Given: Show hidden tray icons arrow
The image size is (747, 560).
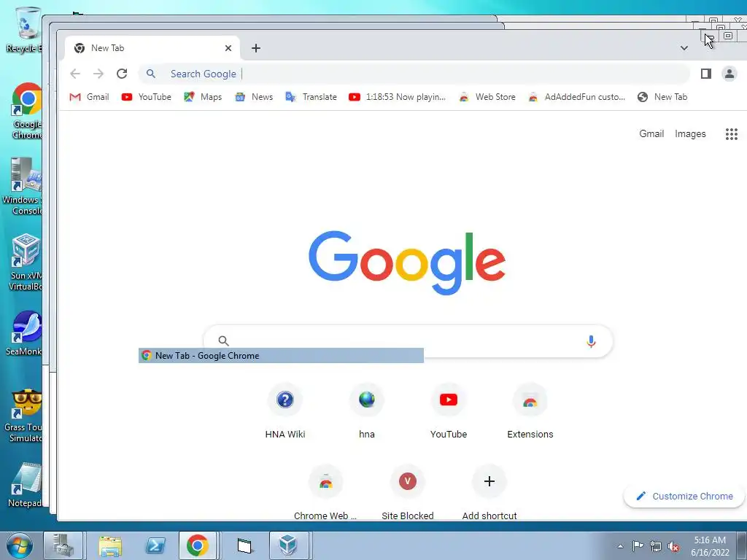Looking at the screenshot, I should coord(620,547).
